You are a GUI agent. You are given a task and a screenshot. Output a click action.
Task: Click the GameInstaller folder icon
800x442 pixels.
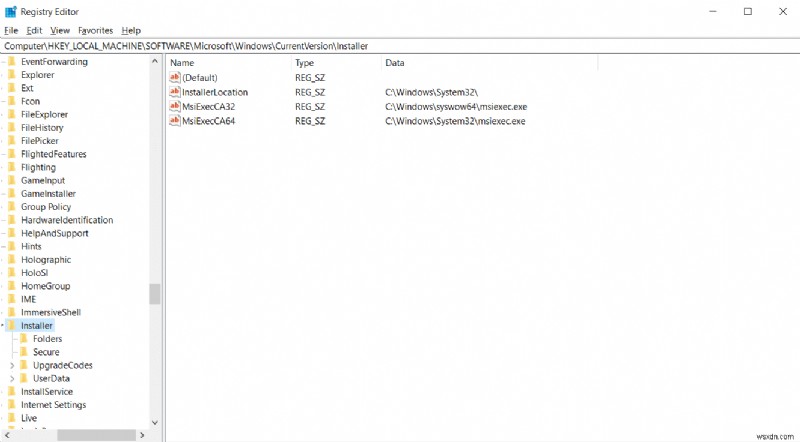click(12, 193)
